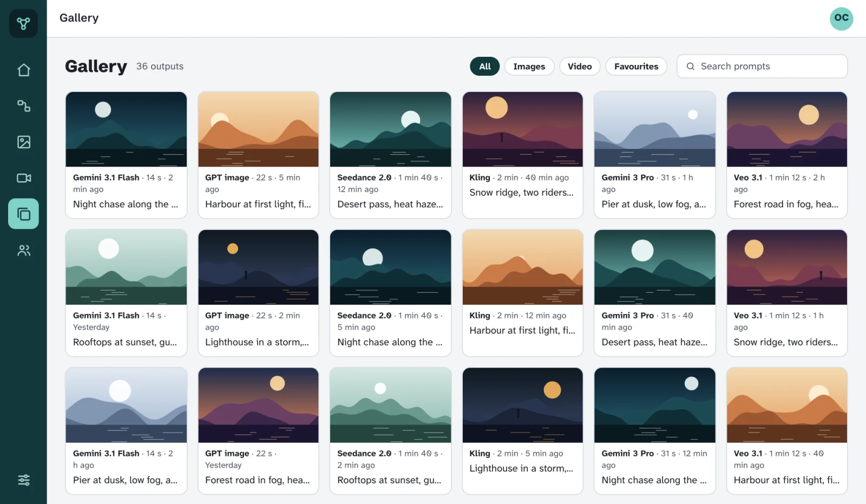Open Kling Harbour at first light thumbnail

(522, 267)
